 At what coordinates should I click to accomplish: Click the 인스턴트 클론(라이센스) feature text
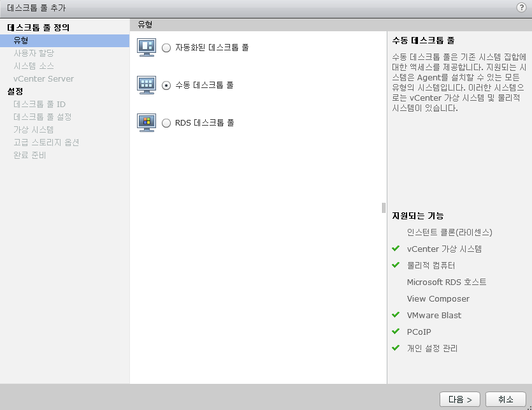450,232
